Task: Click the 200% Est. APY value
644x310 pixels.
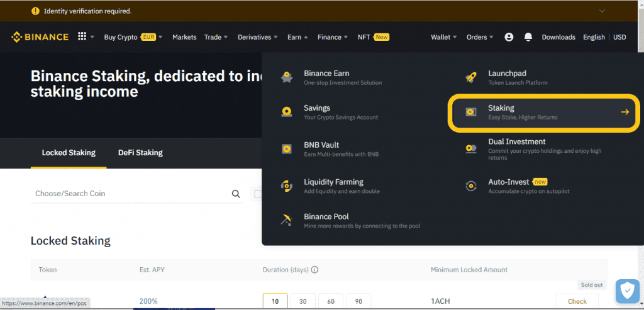Action: pos(148,301)
